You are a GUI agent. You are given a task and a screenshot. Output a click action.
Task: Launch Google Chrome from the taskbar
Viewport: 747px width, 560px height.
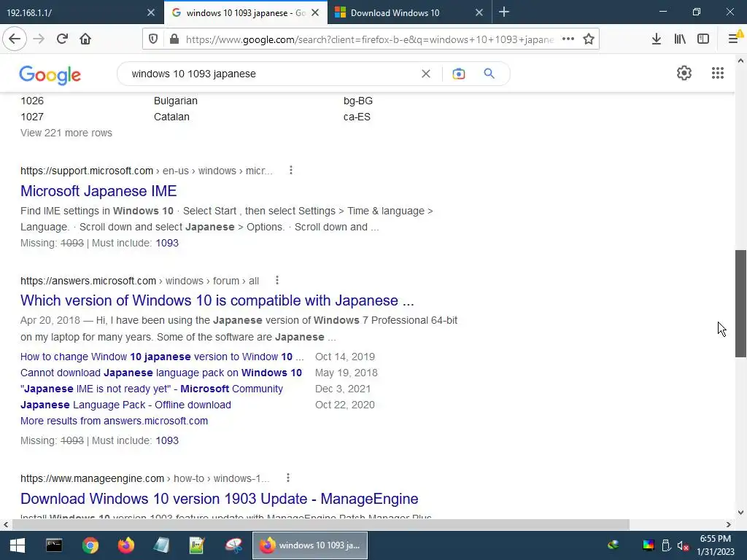tap(90, 545)
